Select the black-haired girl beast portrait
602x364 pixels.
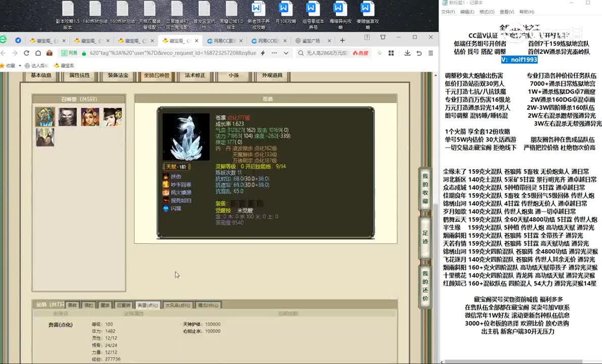pyautogui.click(x=112, y=117)
